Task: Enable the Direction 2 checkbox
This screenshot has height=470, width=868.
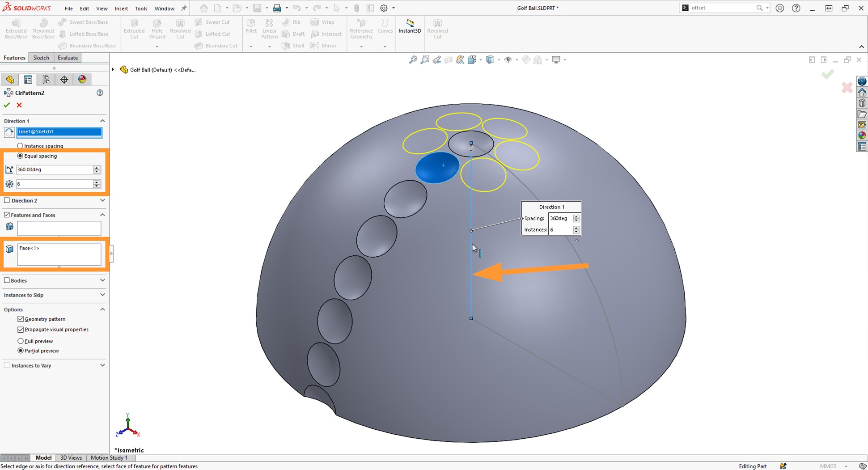Action: [7, 200]
